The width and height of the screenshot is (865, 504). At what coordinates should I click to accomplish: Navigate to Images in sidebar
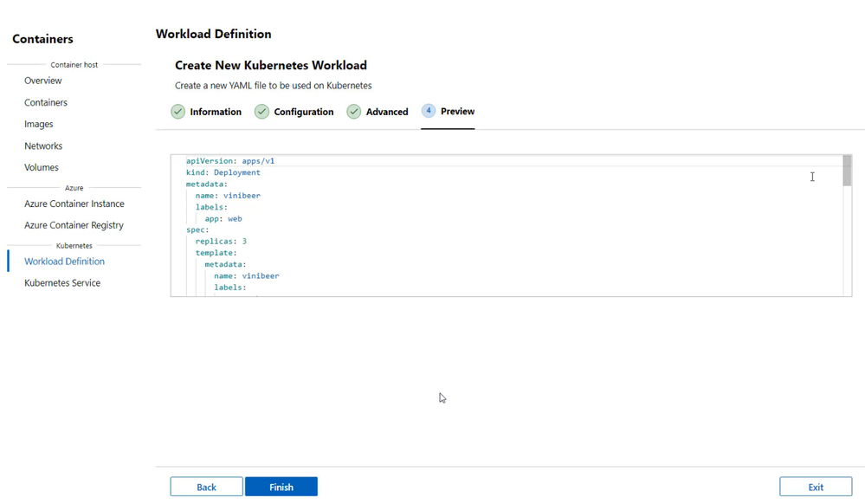(39, 124)
